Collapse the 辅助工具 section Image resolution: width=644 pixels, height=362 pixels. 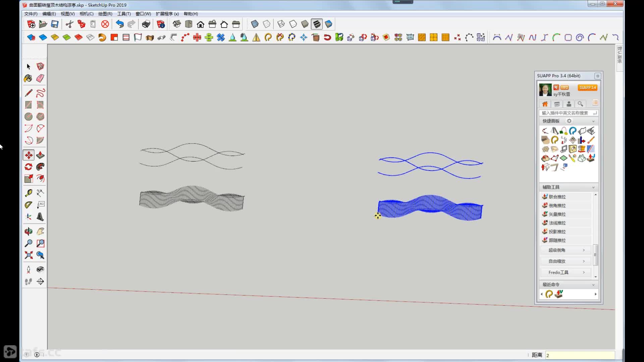coord(593,187)
